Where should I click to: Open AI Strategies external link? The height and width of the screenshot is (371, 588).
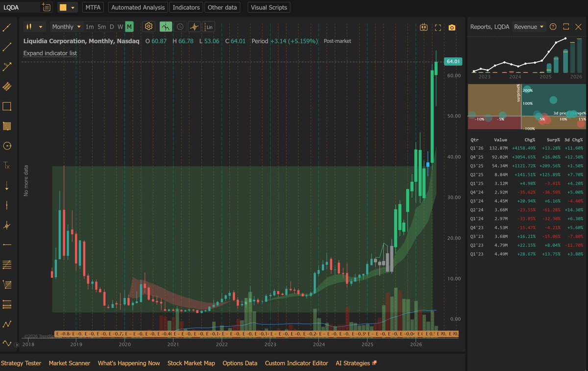coord(356,363)
